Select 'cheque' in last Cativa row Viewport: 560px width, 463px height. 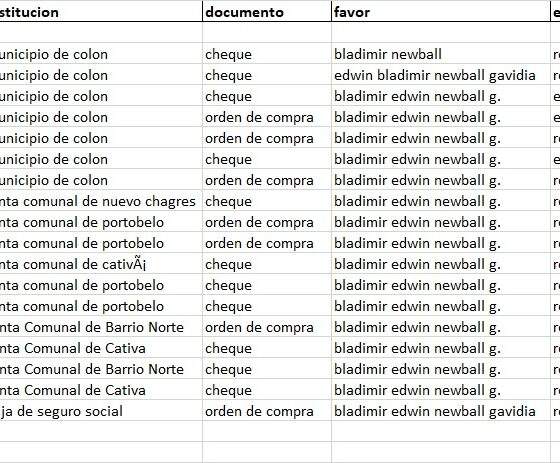[267, 390]
